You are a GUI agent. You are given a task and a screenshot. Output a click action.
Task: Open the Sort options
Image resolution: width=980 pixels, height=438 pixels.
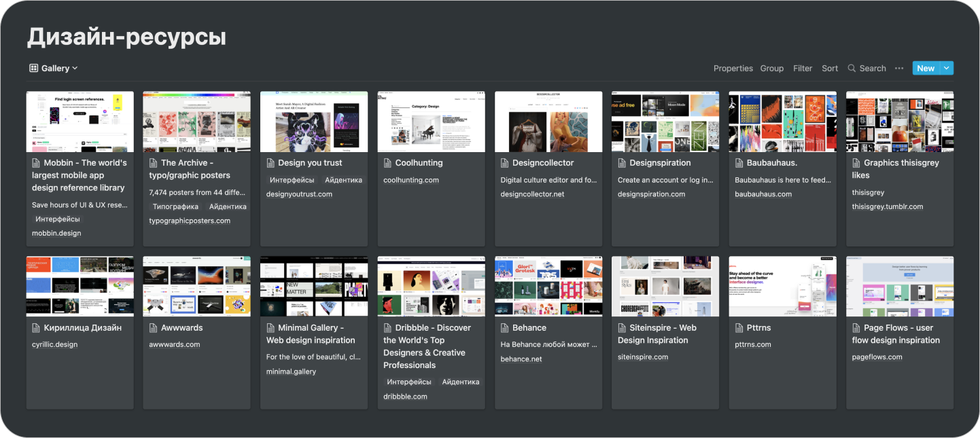click(x=830, y=69)
